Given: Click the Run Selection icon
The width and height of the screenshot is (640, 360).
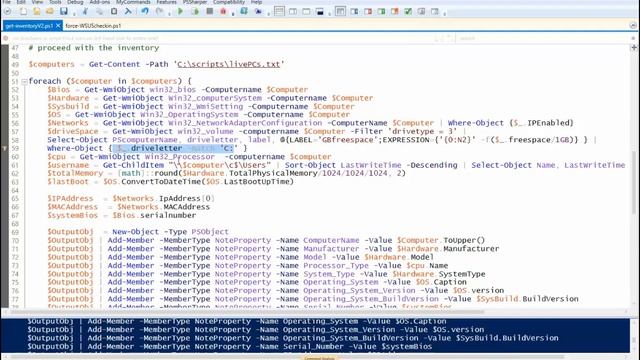Looking at the screenshot, I should tap(196, 11).
